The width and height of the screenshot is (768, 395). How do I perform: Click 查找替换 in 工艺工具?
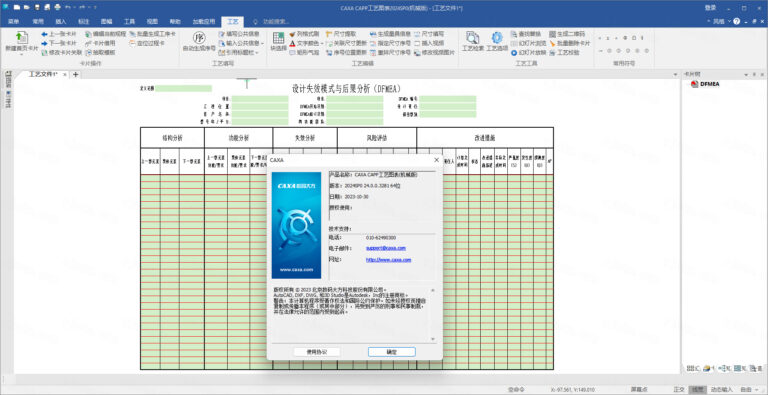[x=526, y=34]
